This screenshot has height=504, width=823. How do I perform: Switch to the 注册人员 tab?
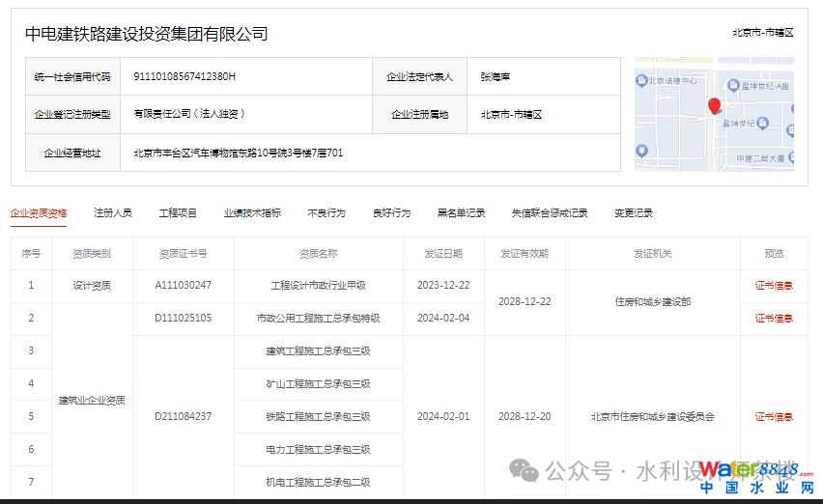click(x=113, y=213)
